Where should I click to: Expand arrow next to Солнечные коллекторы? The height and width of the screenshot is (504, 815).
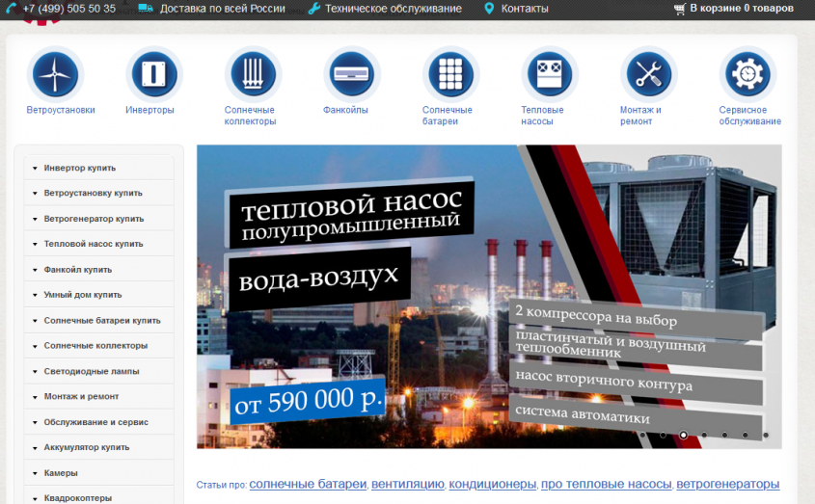35,346
